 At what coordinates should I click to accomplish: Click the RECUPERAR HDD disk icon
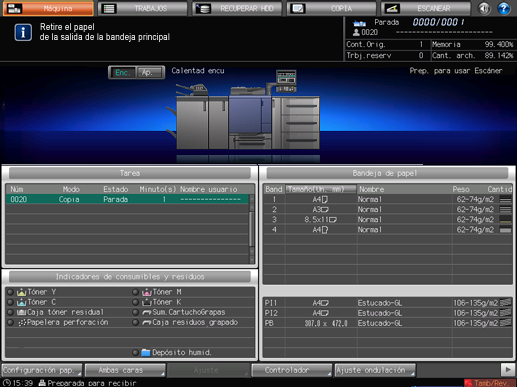[203, 9]
